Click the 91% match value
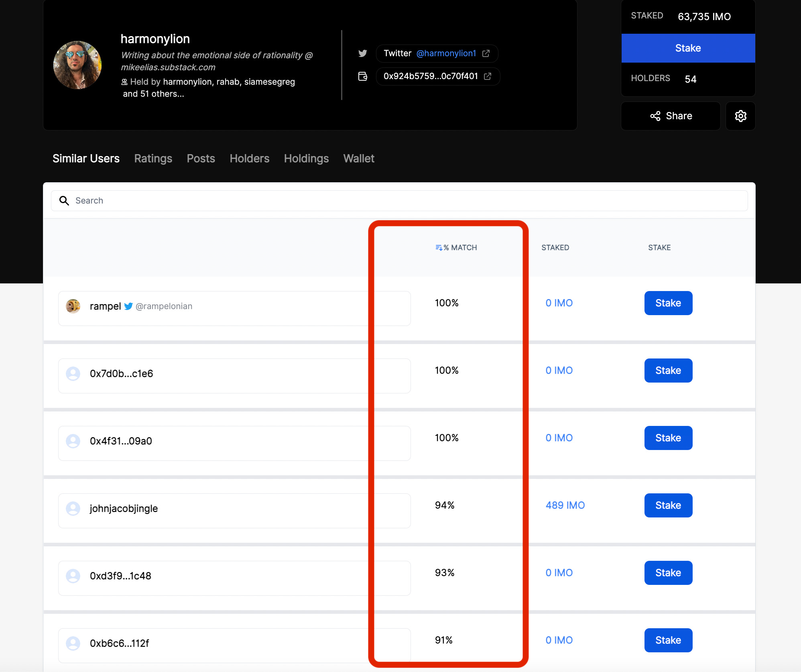This screenshot has height=672, width=801. 444,640
